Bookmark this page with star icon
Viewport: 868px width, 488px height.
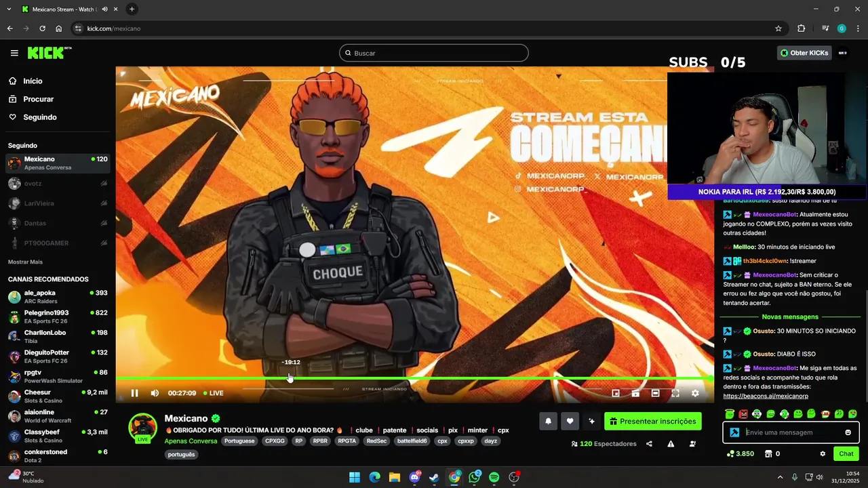pyautogui.click(x=778, y=28)
